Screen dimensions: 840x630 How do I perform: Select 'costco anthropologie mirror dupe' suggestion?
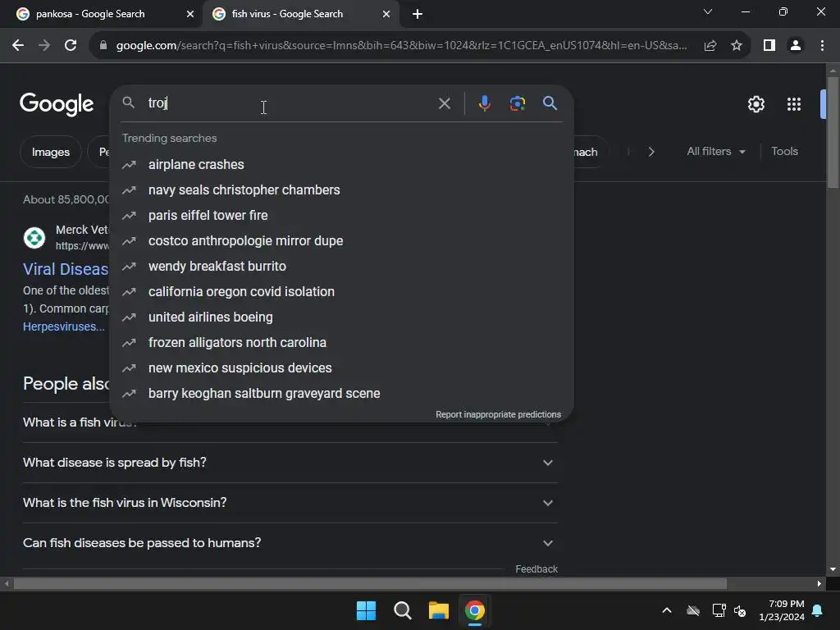341,241
